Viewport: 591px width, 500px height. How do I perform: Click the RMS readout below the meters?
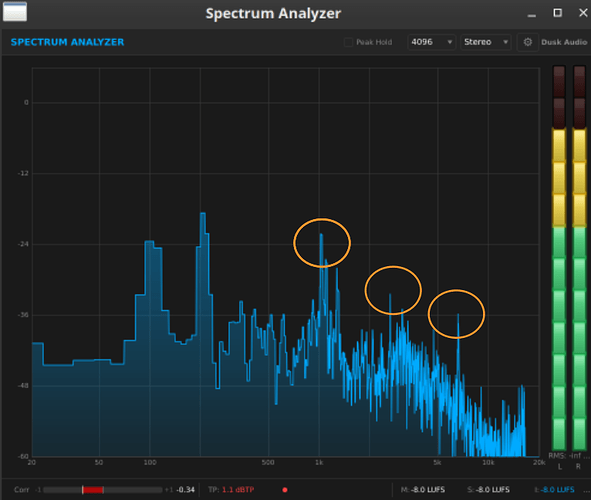coord(569,456)
